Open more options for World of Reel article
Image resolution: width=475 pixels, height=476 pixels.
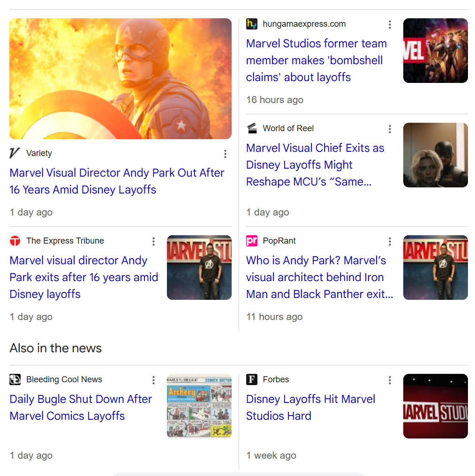390,129
